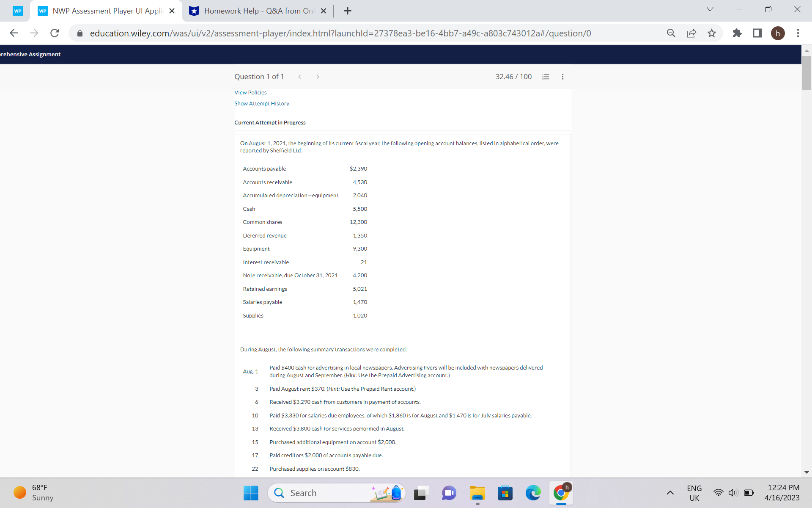Switch to Homework Help tab
Image resolution: width=812 pixels, height=508 pixels.
(258, 11)
